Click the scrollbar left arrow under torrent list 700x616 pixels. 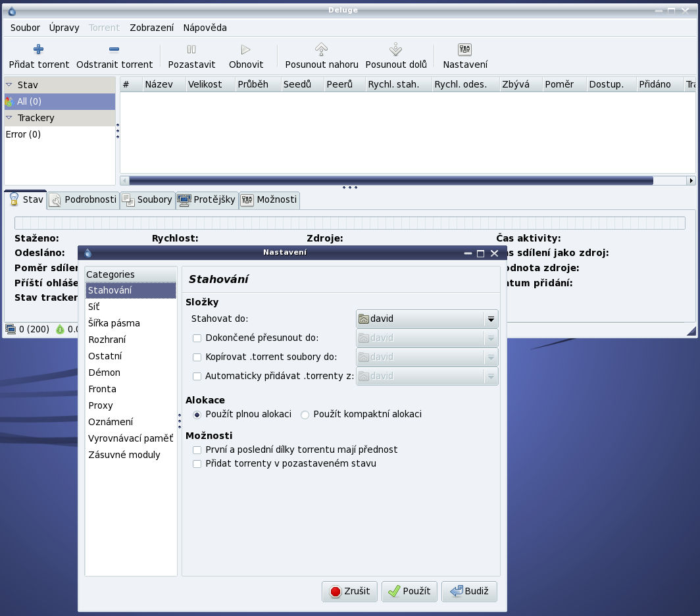[124, 181]
